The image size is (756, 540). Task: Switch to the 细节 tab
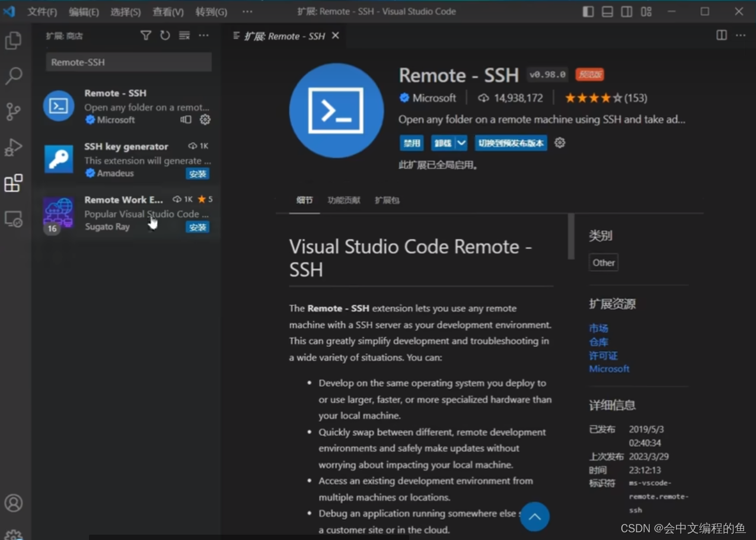[x=304, y=201]
